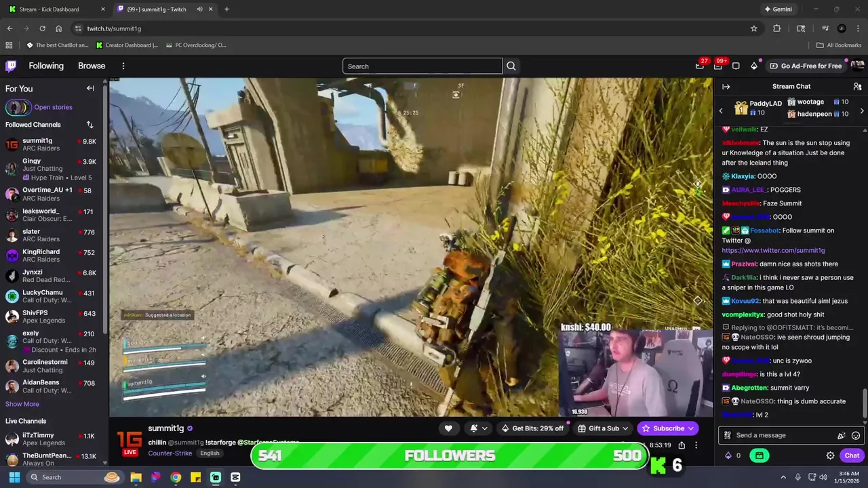Sort followed channels with the arrows icon
This screenshot has height=488, width=868.
(x=90, y=125)
